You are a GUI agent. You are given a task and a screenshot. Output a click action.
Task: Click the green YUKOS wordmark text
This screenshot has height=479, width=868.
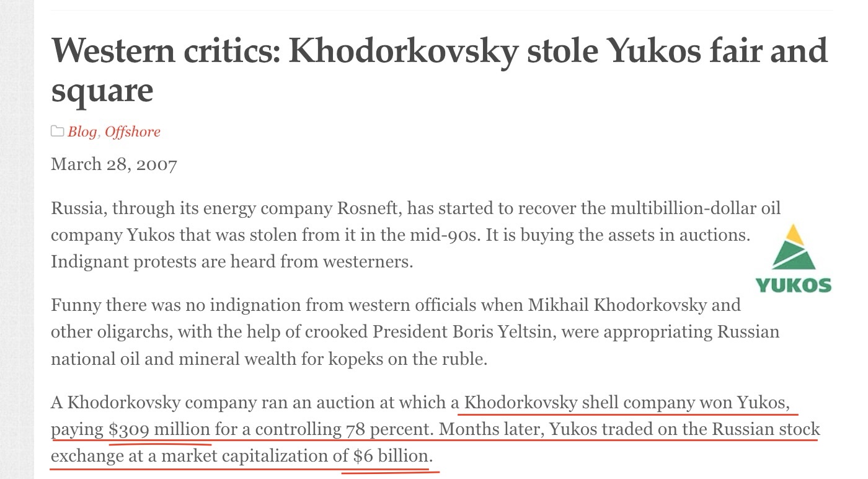point(793,285)
